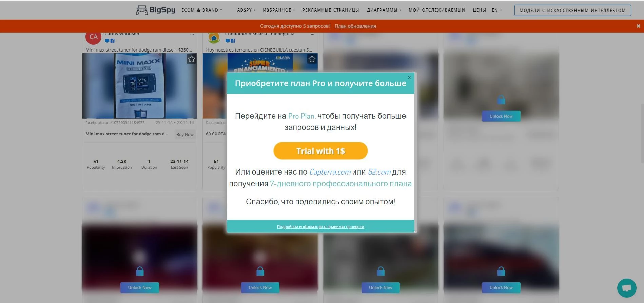Viewport: 644px width, 303px height.
Task: Click lock icon on bottom-left card
Action: pos(140,271)
